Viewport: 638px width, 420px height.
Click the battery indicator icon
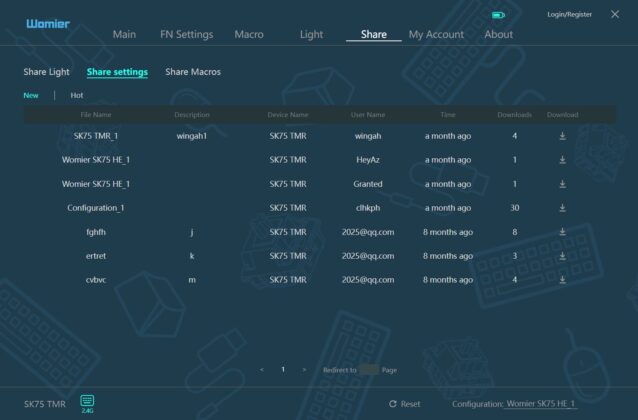pyautogui.click(x=498, y=15)
